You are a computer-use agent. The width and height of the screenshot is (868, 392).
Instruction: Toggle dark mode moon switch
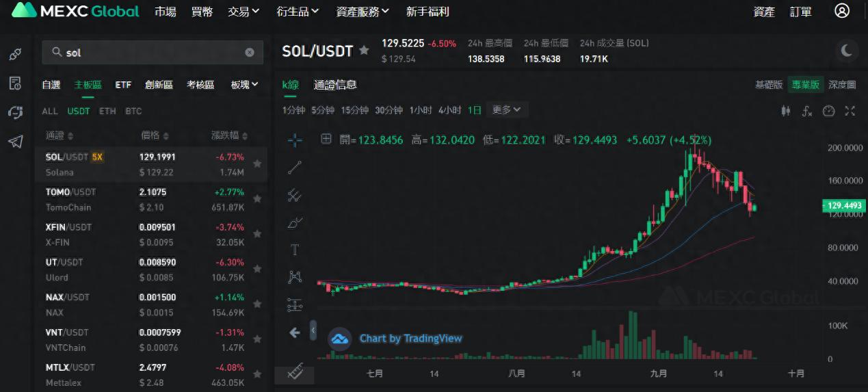(x=847, y=50)
